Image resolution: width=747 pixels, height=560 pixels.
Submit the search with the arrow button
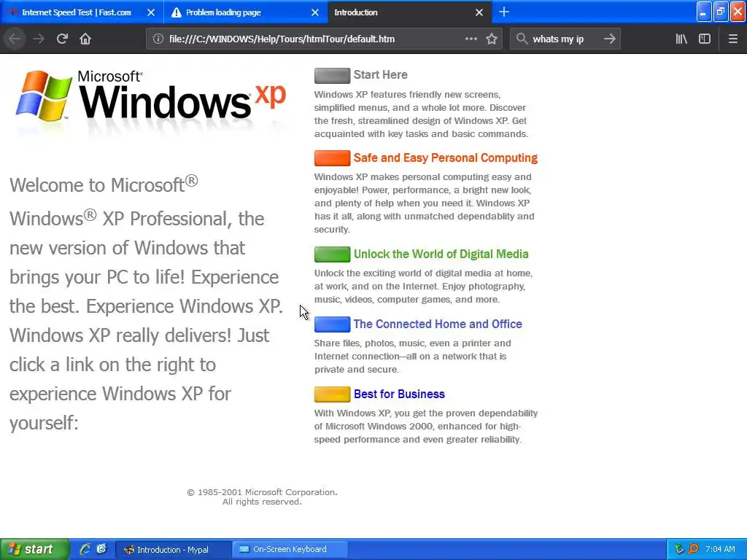[x=609, y=39]
